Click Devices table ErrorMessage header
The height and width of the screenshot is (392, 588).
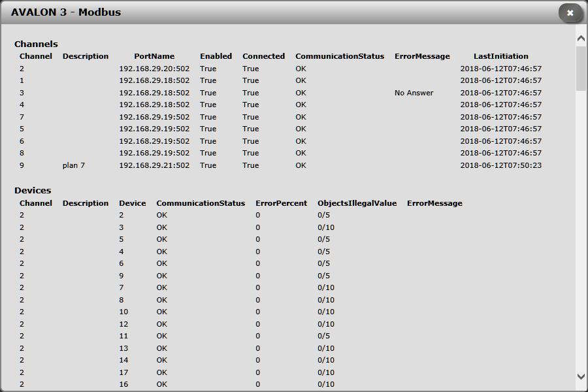(x=434, y=203)
